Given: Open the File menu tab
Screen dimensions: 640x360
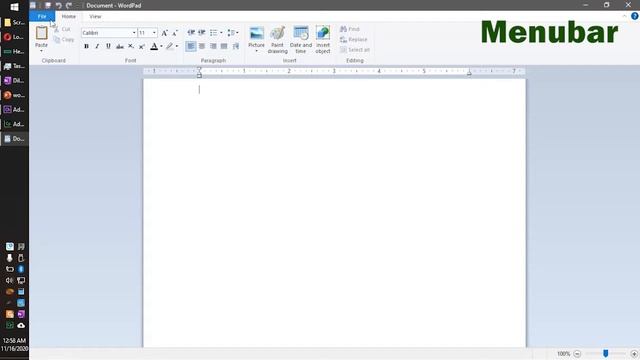Looking at the screenshot, I should [42, 16].
